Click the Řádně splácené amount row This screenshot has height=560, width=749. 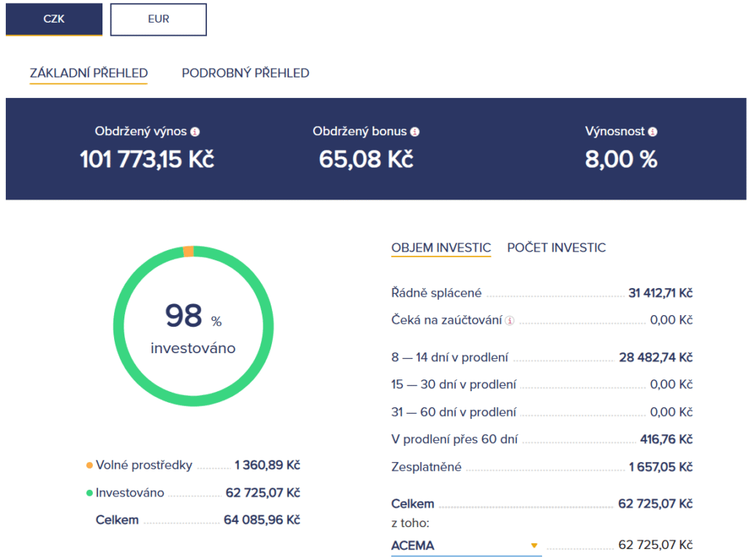(542, 292)
